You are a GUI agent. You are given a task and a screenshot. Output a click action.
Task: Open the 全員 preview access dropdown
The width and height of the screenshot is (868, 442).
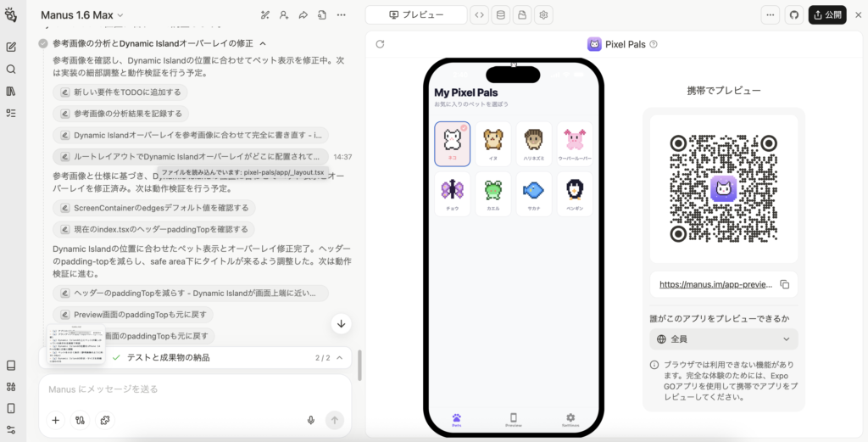[724, 339]
